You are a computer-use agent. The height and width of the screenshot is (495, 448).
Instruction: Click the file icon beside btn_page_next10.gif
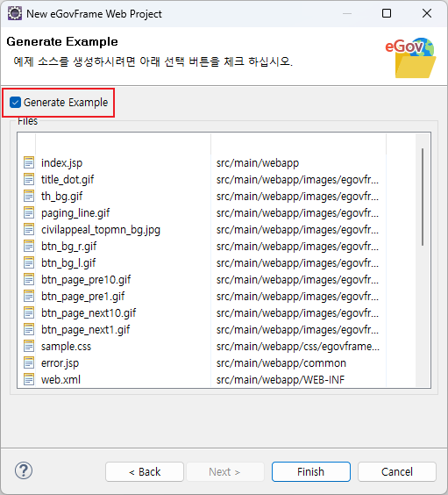(29, 312)
